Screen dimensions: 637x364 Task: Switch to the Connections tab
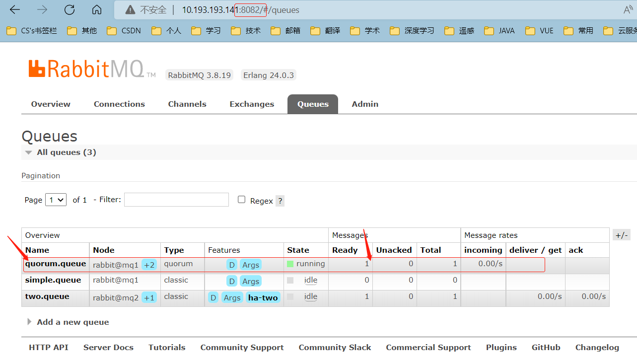119,104
